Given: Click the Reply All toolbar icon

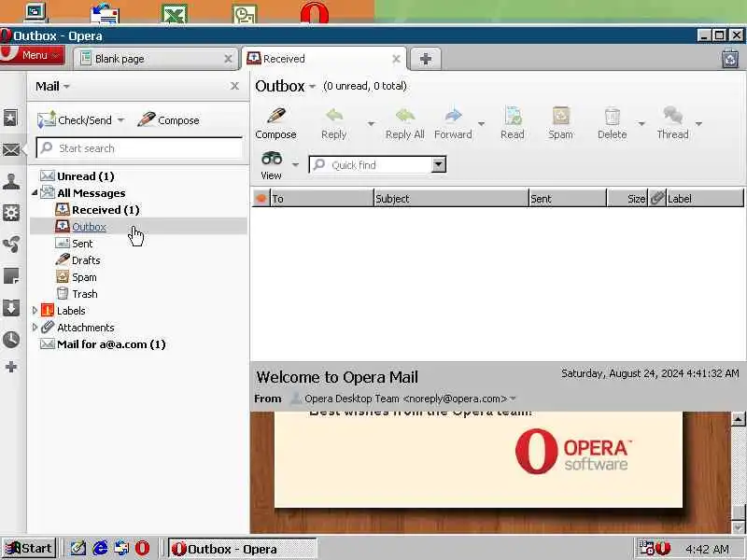Looking at the screenshot, I should [405, 123].
